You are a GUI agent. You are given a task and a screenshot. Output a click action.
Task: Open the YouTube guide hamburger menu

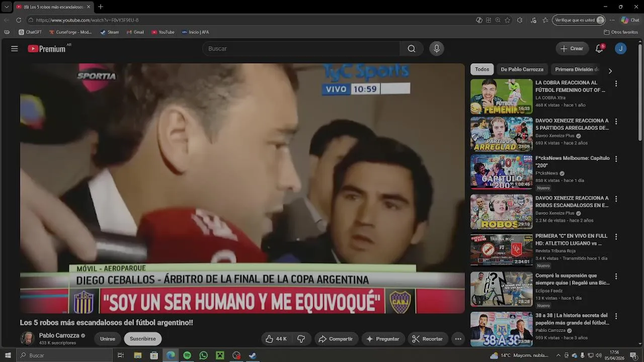point(15,49)
